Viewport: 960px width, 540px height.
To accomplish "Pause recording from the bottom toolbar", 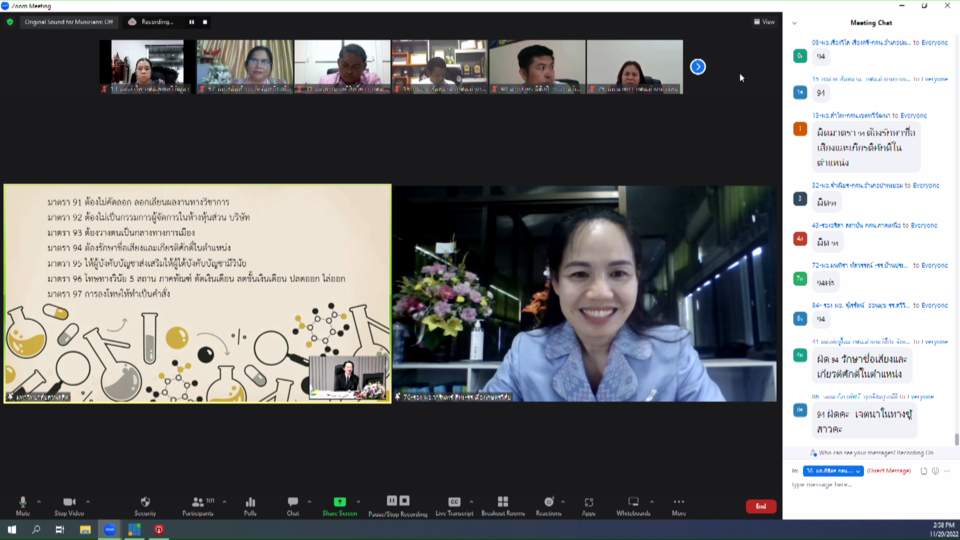I will (392, 501).
